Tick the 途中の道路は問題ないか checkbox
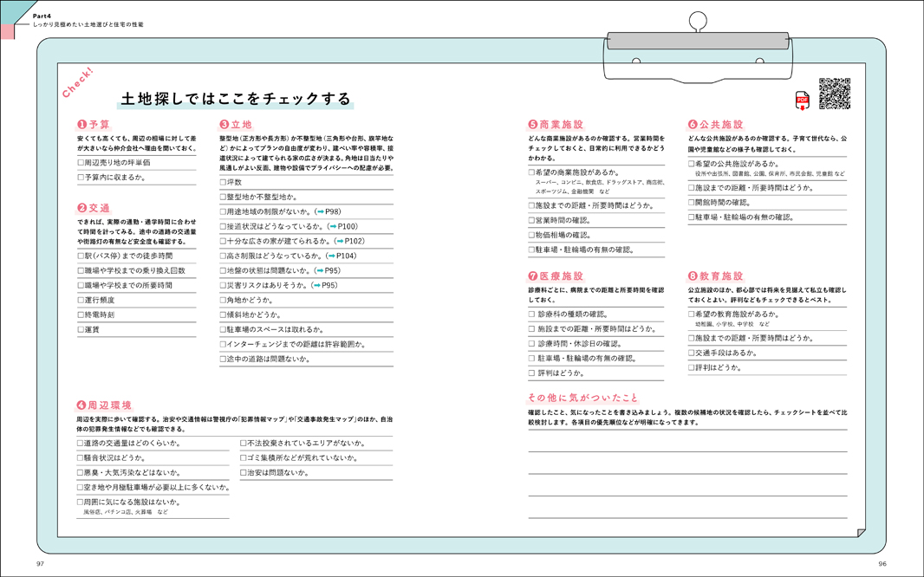Viewport: 924px width, 577px height. point(224,360)
